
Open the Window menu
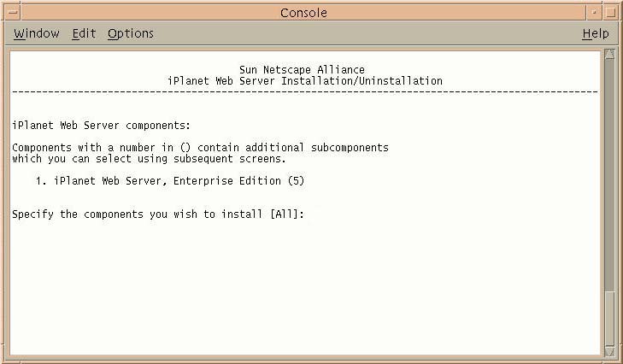tap(37, 33)
